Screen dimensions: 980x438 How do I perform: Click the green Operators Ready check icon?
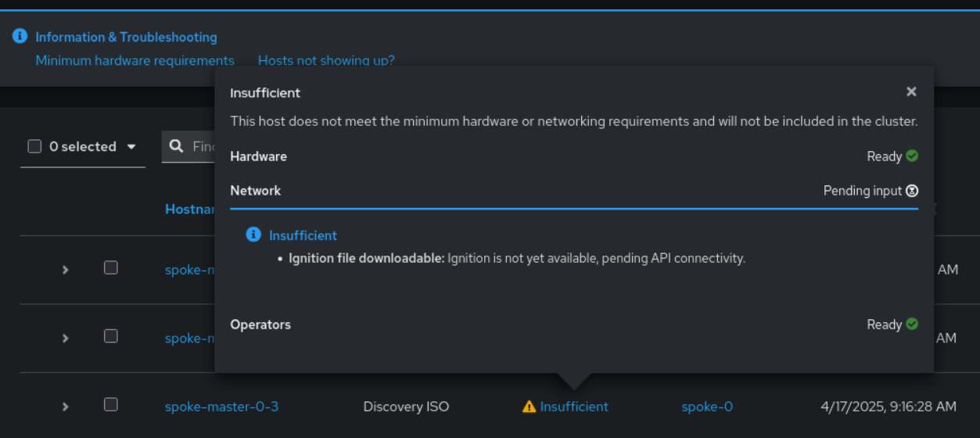pyautogui.click(x=912, y=324)
